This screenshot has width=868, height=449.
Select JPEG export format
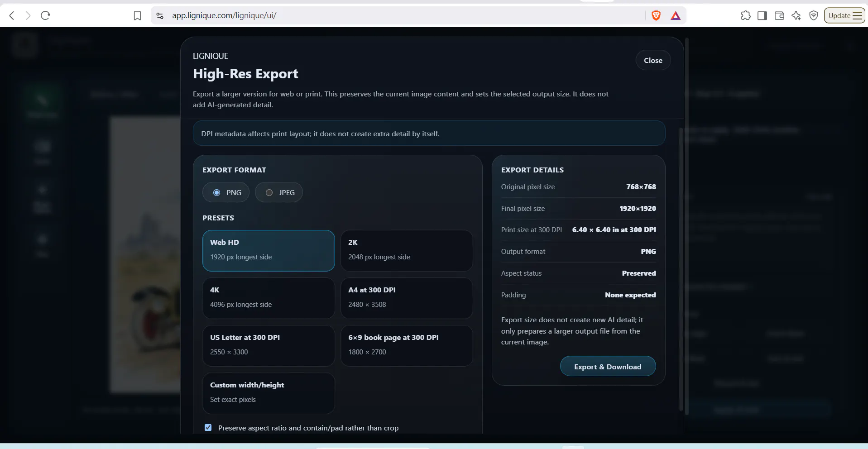coord(279,192)
